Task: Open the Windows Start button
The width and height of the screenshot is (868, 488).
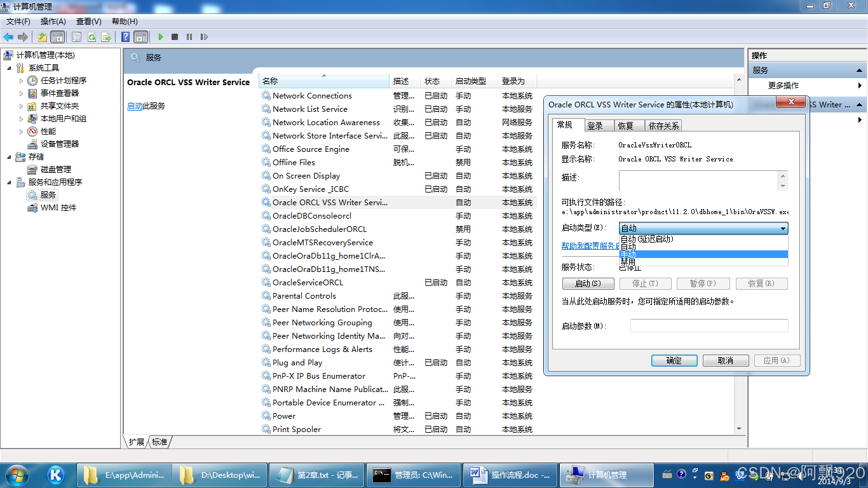Action: [17, 475]
